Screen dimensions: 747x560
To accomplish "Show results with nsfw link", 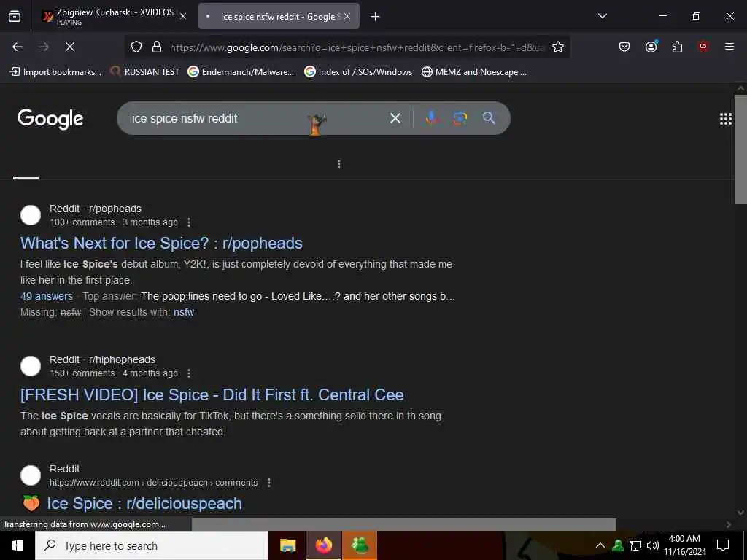I will coord(183,312).
